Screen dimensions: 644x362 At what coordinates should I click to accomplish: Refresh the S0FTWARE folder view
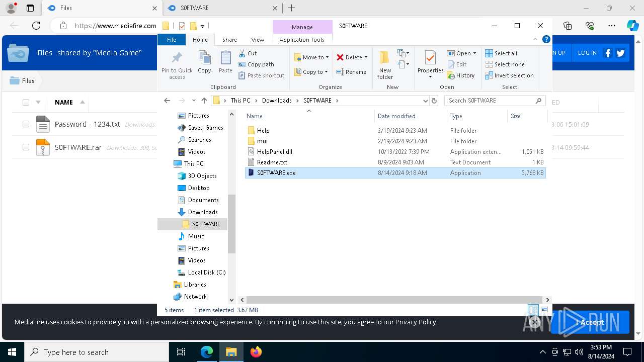[x=434, y=101]
